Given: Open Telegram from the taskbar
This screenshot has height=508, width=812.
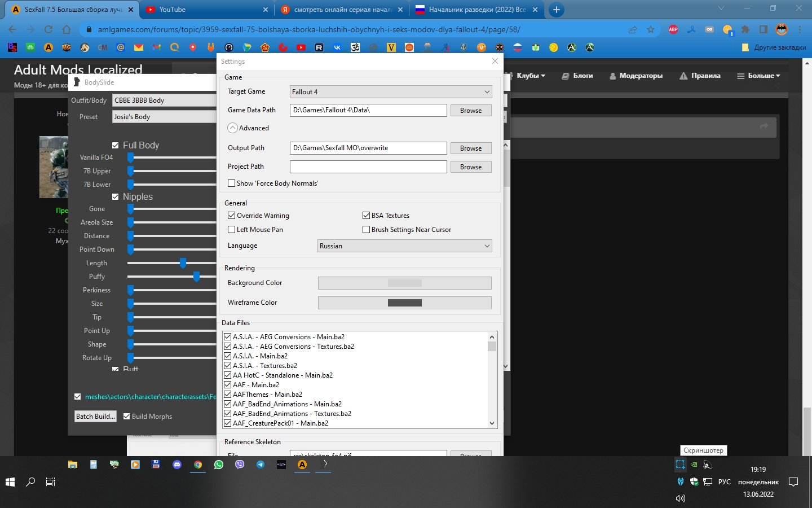Looking at the screenshot, I should pos(261,465).
